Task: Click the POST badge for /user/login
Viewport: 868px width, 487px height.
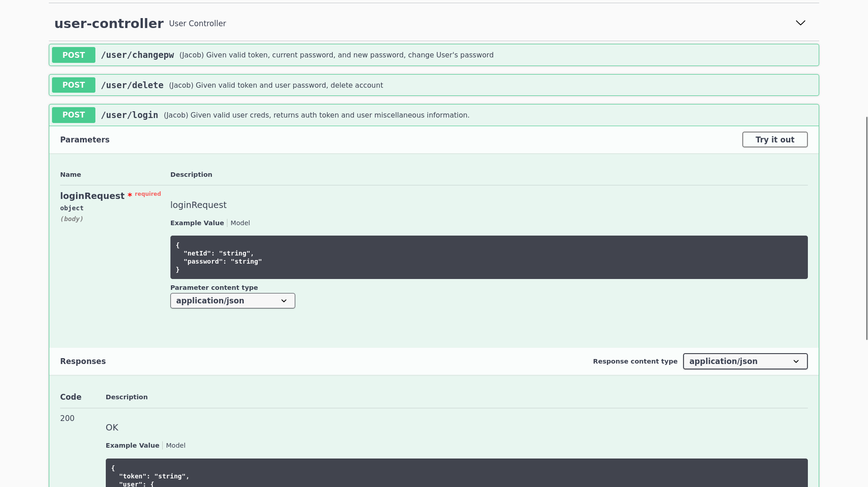Action: [74, 115]
